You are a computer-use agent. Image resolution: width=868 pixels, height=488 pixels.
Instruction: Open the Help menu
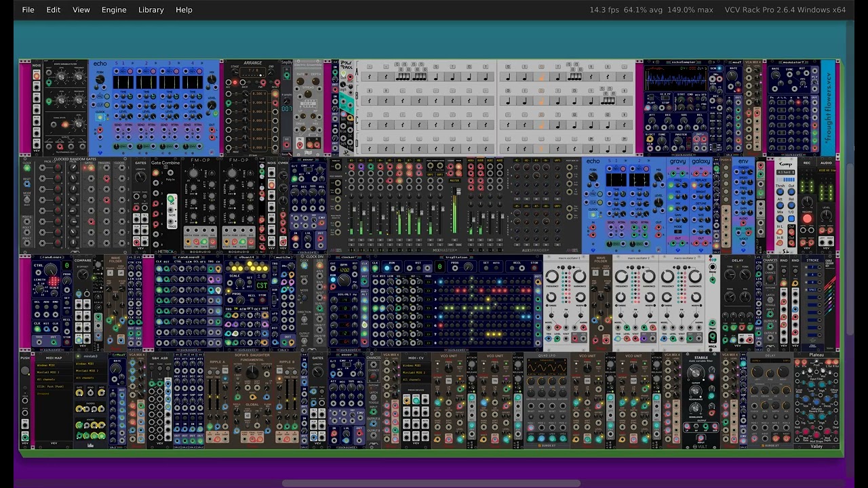point(184,9)
